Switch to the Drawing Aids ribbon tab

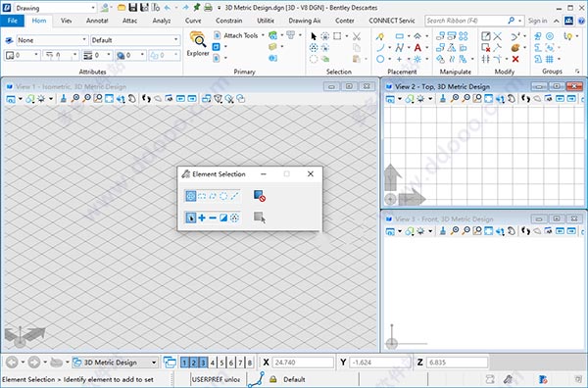coord(304,21)
